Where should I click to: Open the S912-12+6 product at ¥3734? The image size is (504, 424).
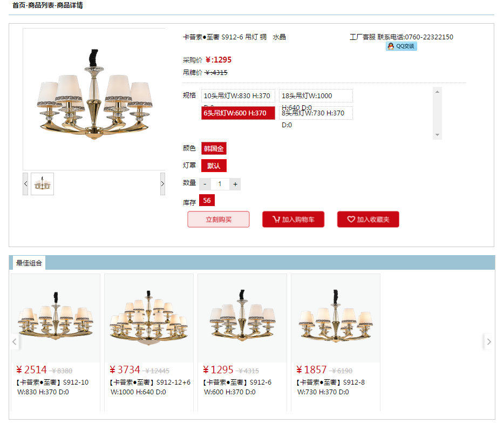tap(149, 342)
